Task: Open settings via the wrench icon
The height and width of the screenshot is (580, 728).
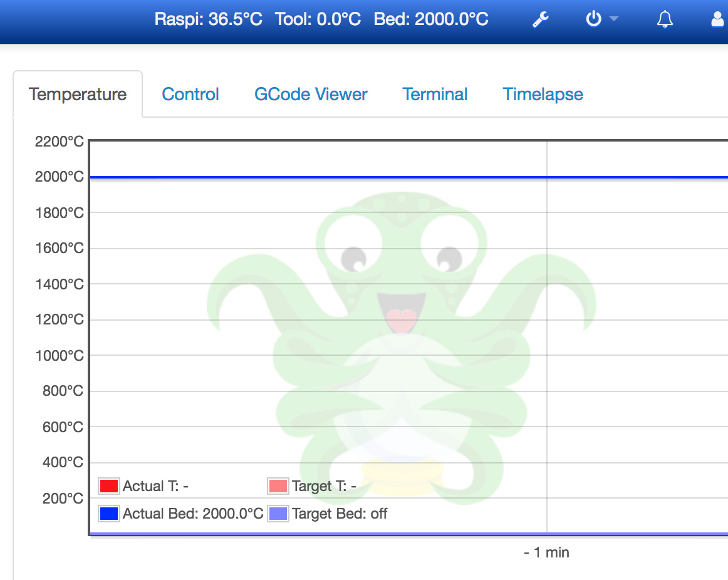Action: click(x=541, y=19)
